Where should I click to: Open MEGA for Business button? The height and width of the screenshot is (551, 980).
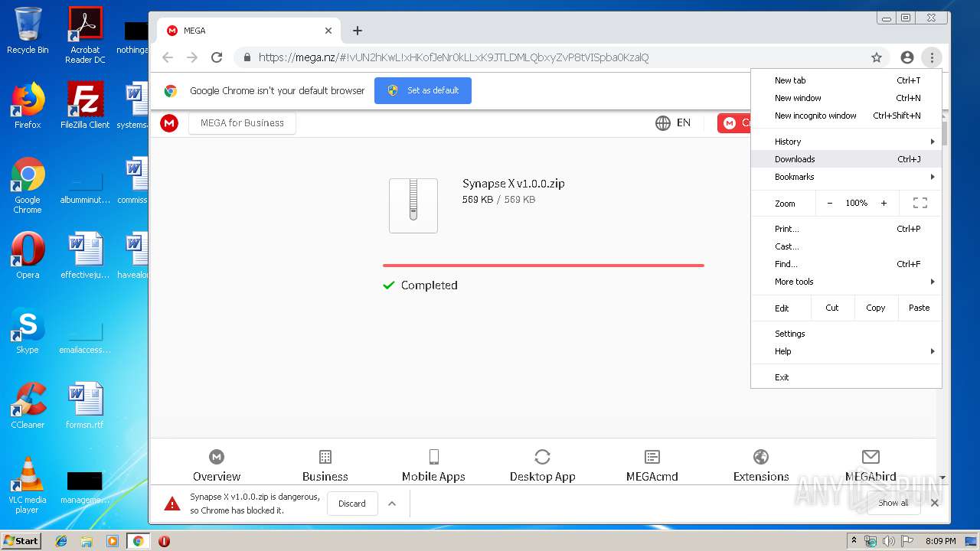242,122
